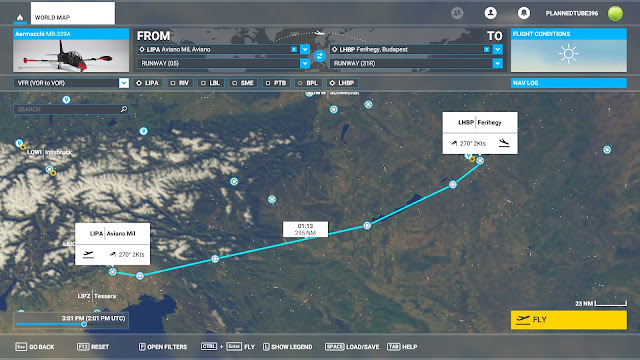The image size is (640, 360).
Task: Clear the LHBP arrival airport field
Action: (487, 49)
